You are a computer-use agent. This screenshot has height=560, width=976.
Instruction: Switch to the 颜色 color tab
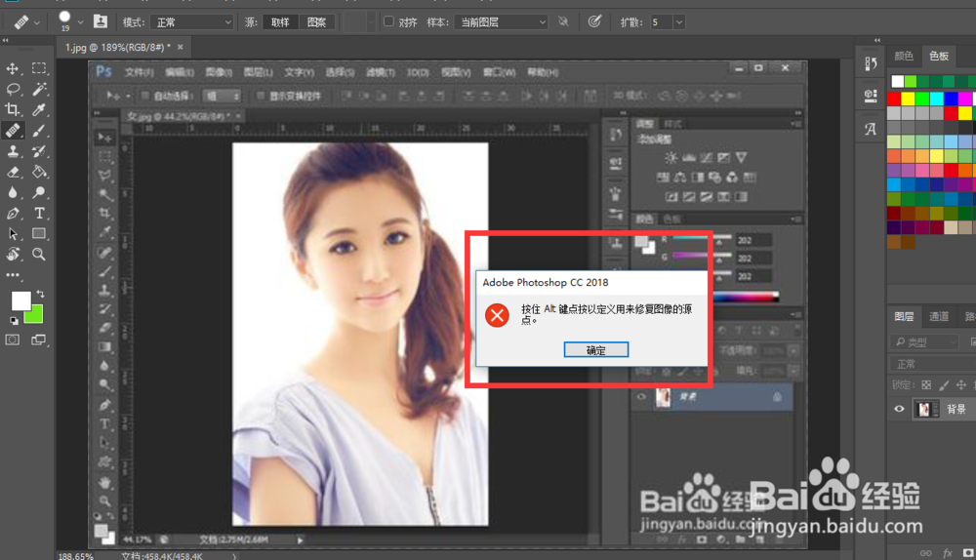pyautogui.click(x=904, y=56)
